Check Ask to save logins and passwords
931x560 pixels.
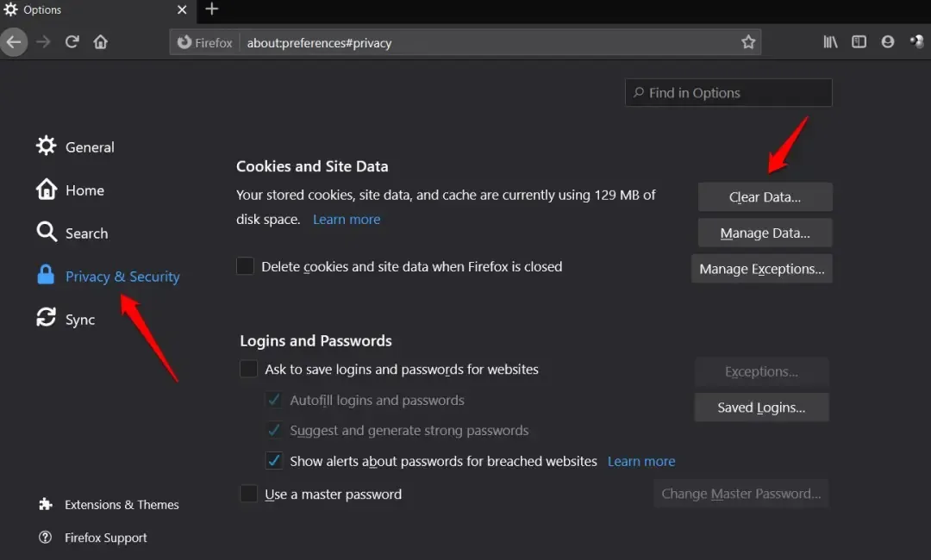(249, 370)
